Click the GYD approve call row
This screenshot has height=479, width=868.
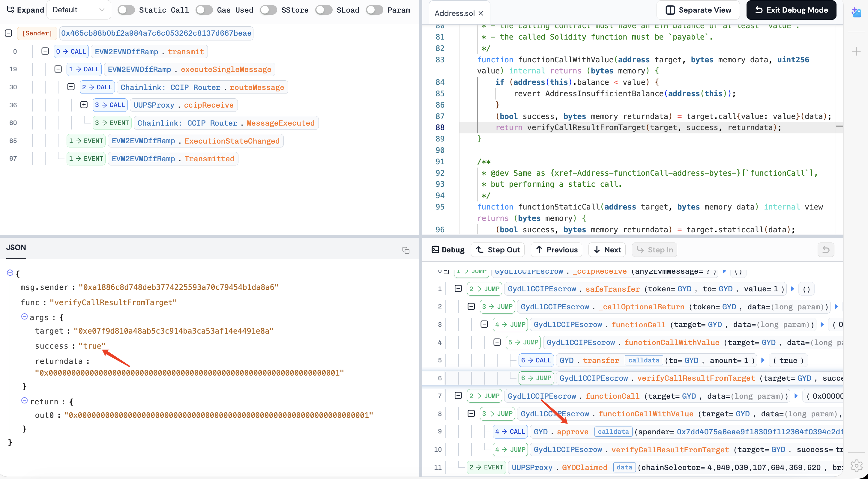pos(572,432)
